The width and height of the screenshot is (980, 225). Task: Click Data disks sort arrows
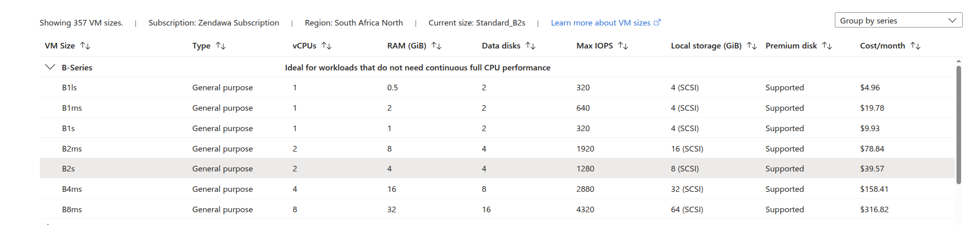tap(531, 46)
